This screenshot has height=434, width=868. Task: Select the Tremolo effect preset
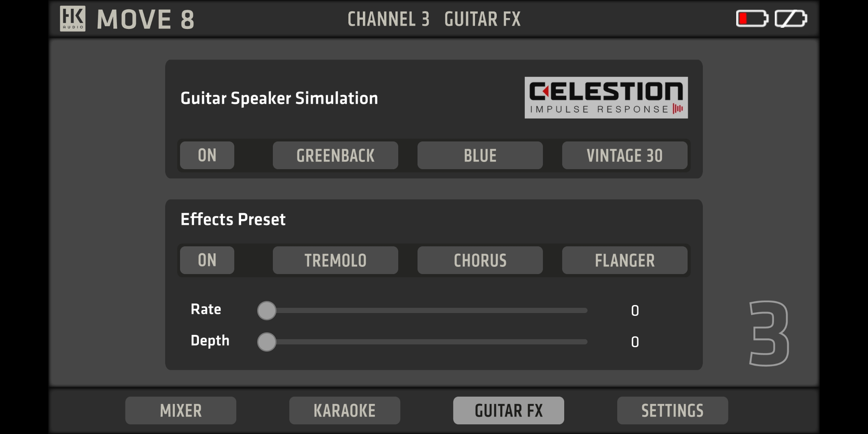tap(335, 260)
